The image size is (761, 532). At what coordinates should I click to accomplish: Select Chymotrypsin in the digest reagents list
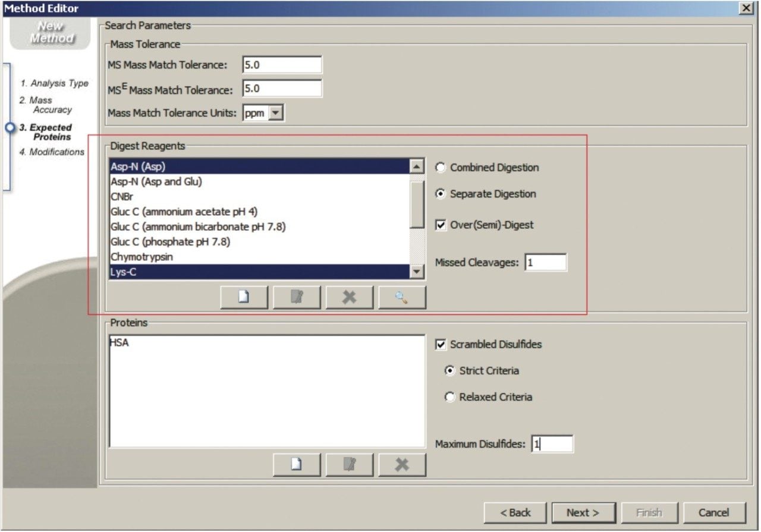coord(141,257)
